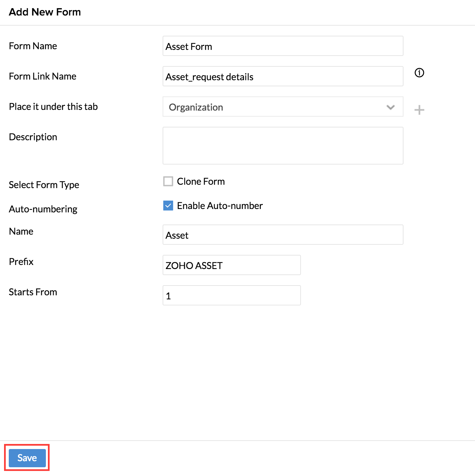The image size is (475, 476).
Task: Tick the Clone Form checkbox
Action: coord(168,181)
